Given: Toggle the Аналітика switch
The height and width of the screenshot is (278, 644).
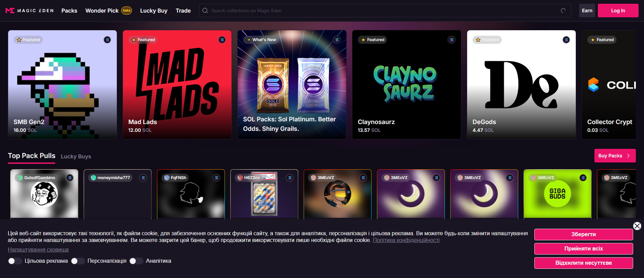Looking at the screenshot, I should coord(136,261).
